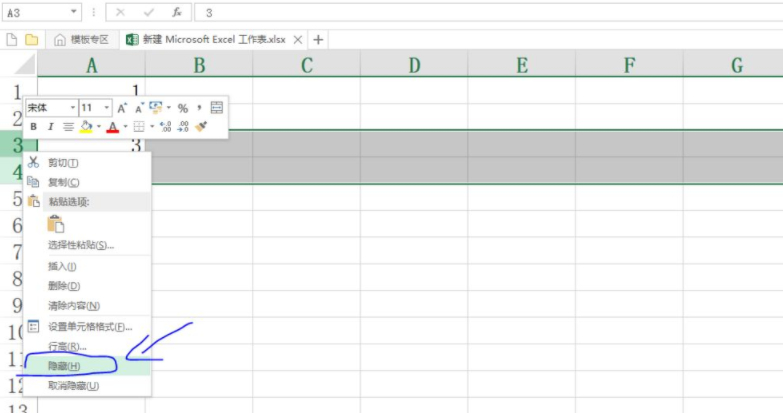783x413 pixels.
Task: Add a new tab with plus button
Action: 319,40
